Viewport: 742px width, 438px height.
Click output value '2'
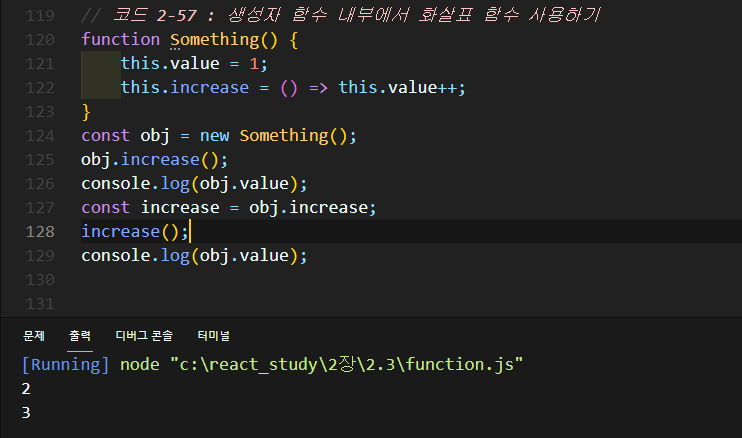pos(26,389)
